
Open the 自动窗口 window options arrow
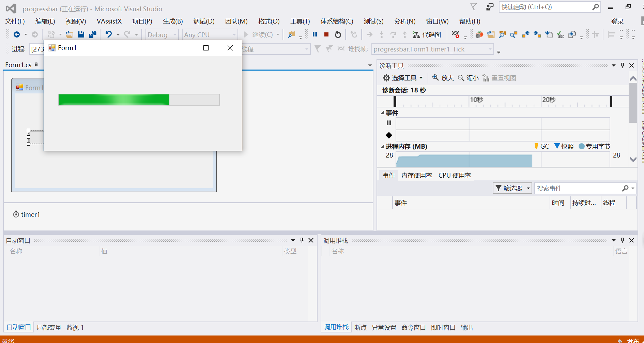point(293,240)
